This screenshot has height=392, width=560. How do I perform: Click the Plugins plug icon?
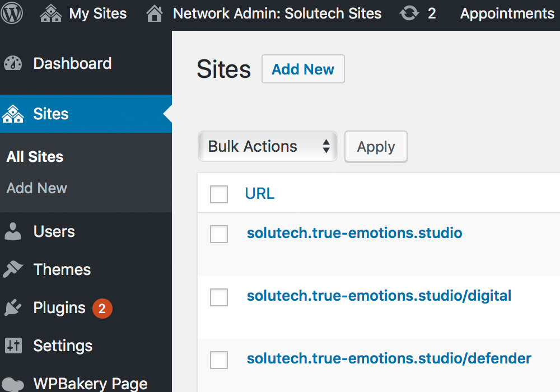click(x=13, y=307)
